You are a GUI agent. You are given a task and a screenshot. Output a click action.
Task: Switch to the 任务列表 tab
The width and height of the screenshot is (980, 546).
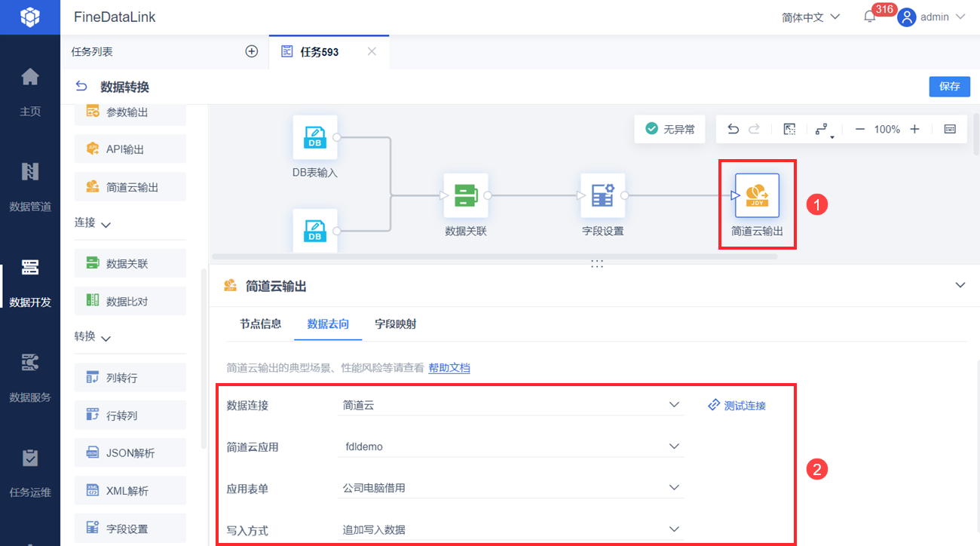92,52
